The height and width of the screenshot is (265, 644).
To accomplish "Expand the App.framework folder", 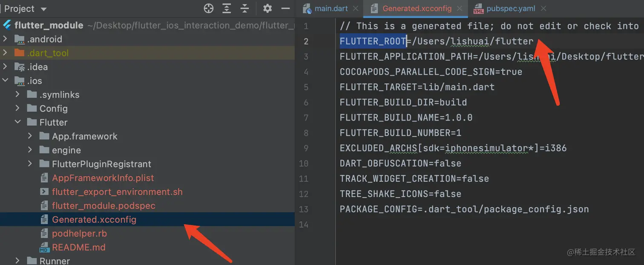I will click(30, 136).
